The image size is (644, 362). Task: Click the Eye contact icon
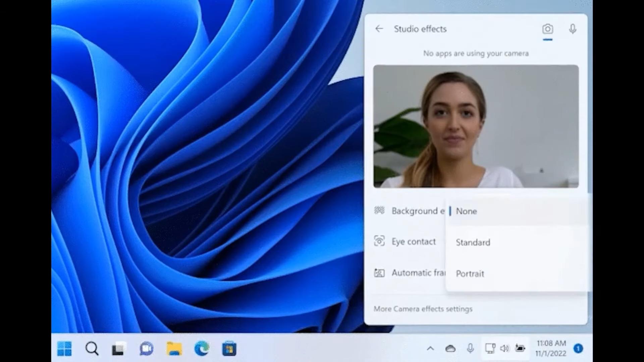(379, 241)
